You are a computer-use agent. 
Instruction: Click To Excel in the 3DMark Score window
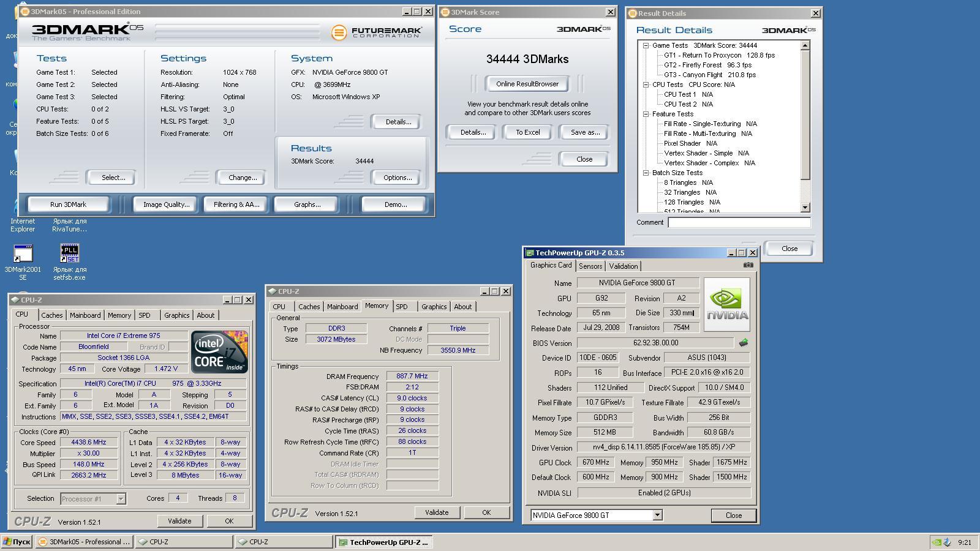pos(528,132)
